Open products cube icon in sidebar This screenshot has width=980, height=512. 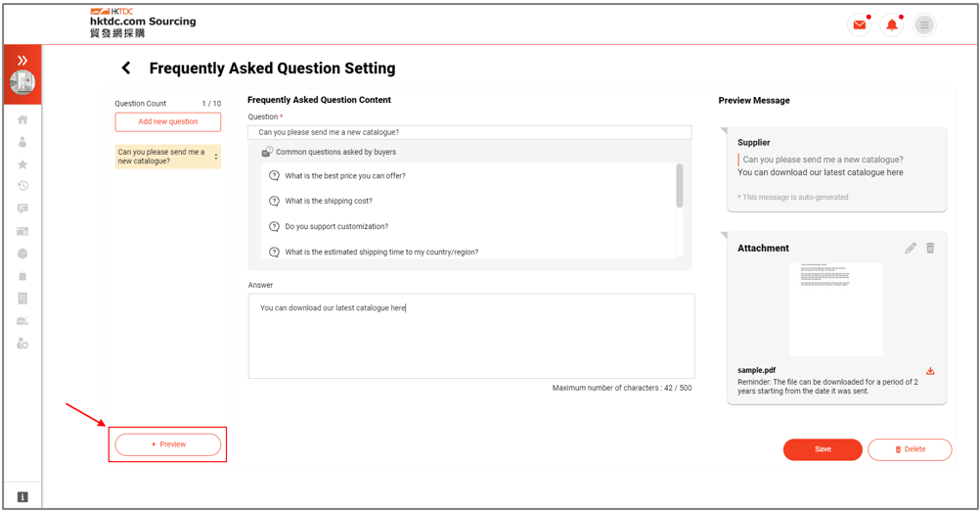point(22,254)
